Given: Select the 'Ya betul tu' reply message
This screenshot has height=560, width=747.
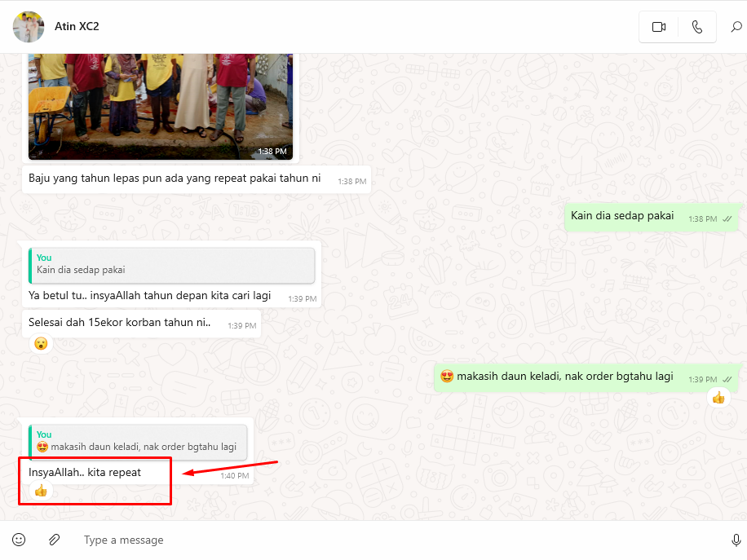Looking at the screenshot, I should (x=150, y=295).
